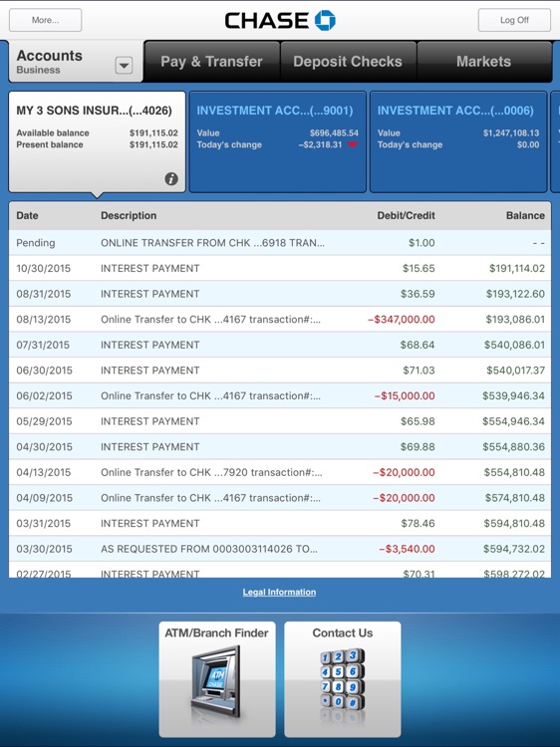Screen dimensions: 560x747
Task: Open the 04/13/2015 transfer to CHK ...7920
Action: (280, 472)
